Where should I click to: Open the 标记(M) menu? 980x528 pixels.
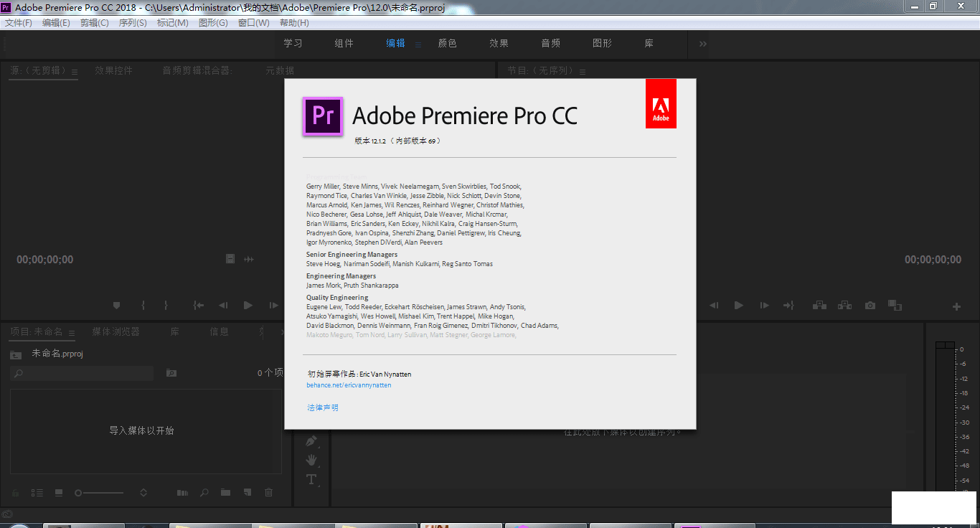[172, 23]
